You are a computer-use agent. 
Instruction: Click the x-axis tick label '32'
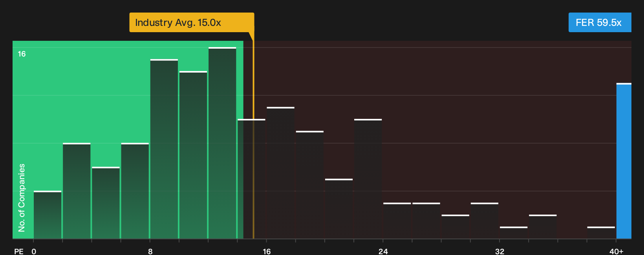(x=499, y=251)
